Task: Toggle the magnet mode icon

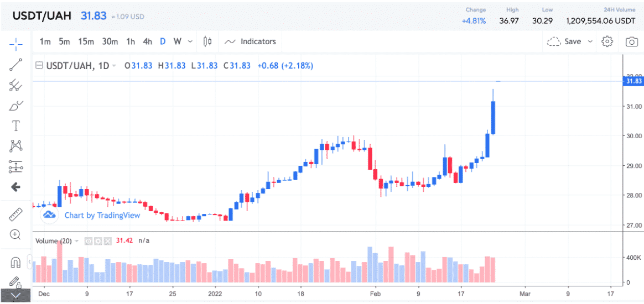Action: click(x=15, y=262)
